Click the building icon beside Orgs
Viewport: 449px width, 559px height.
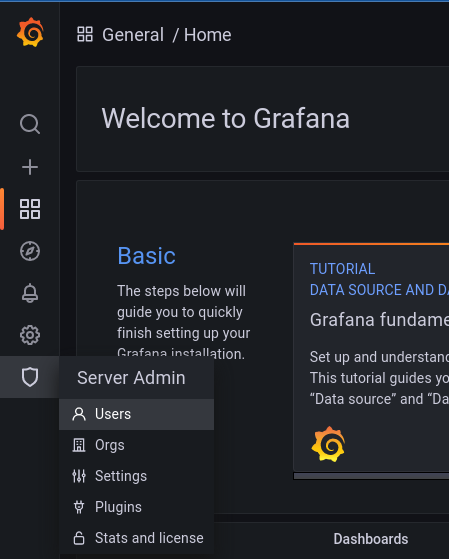click(79, 445)
